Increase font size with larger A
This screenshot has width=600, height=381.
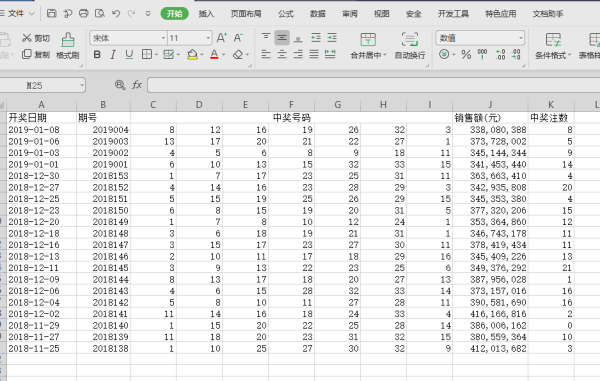222,38
